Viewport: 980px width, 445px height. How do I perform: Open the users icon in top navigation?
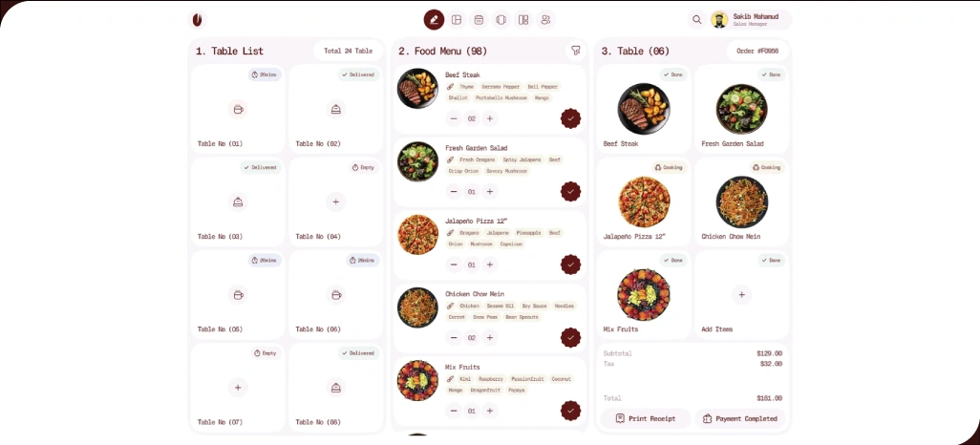545,19
